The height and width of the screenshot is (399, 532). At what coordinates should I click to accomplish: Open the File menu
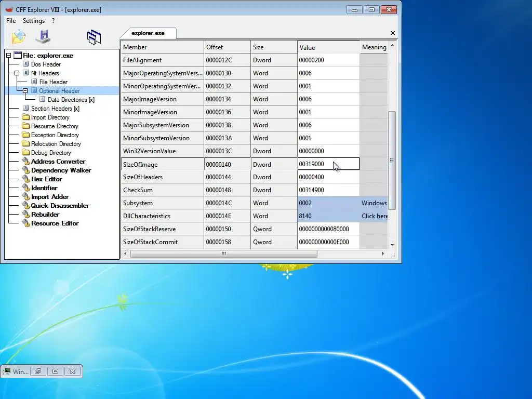click(11, 21)
